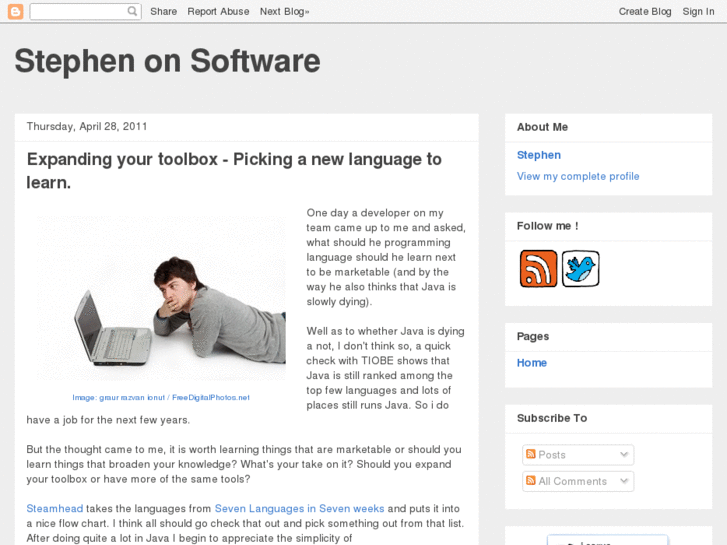727x545 pixels.
Task: Click the man with laptop image
Action: coord(161,298)
